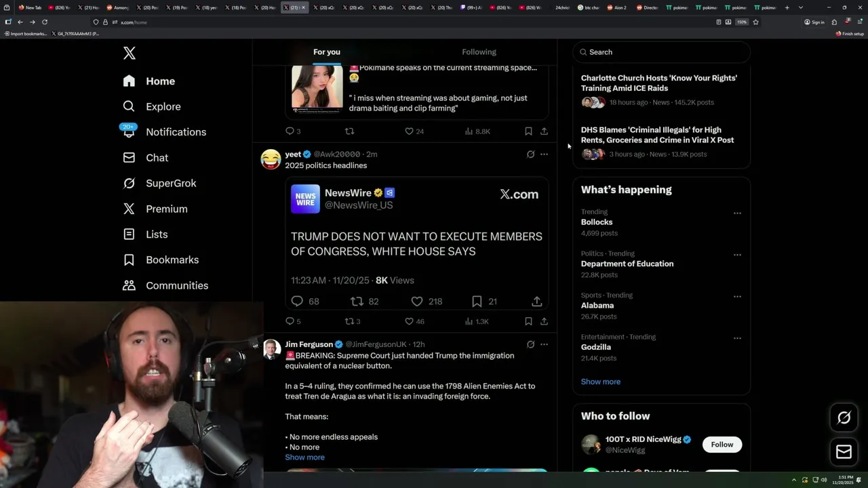The image size is (868, 488).
Task: Open trending topic Godzilla
Action: click(x=596, y=347)
